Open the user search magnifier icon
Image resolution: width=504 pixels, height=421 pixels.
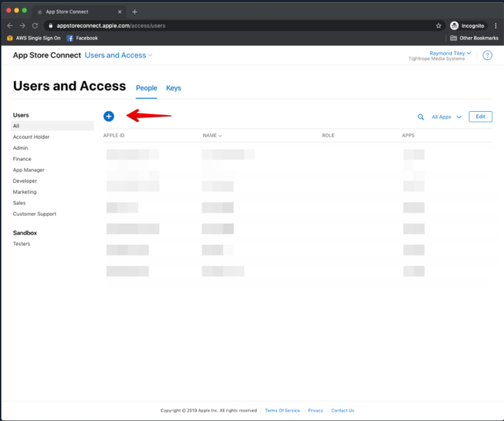pos(421,117)
